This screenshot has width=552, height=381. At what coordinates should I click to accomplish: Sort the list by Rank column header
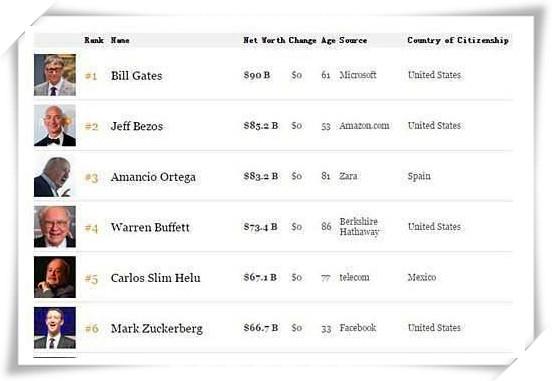pos(94,40)
